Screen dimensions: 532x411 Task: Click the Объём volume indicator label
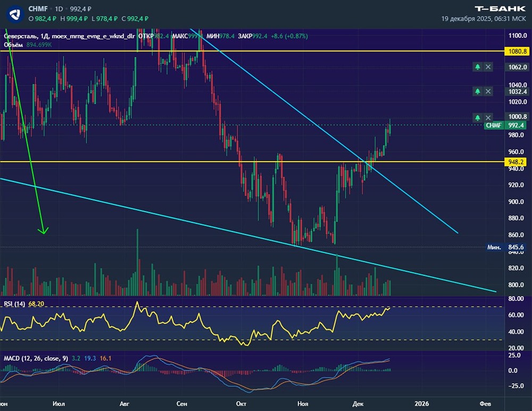(14, 45)
